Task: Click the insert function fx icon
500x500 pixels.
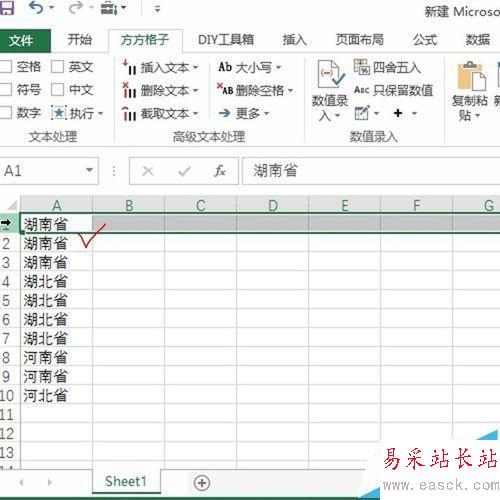Action: [220, 171]
